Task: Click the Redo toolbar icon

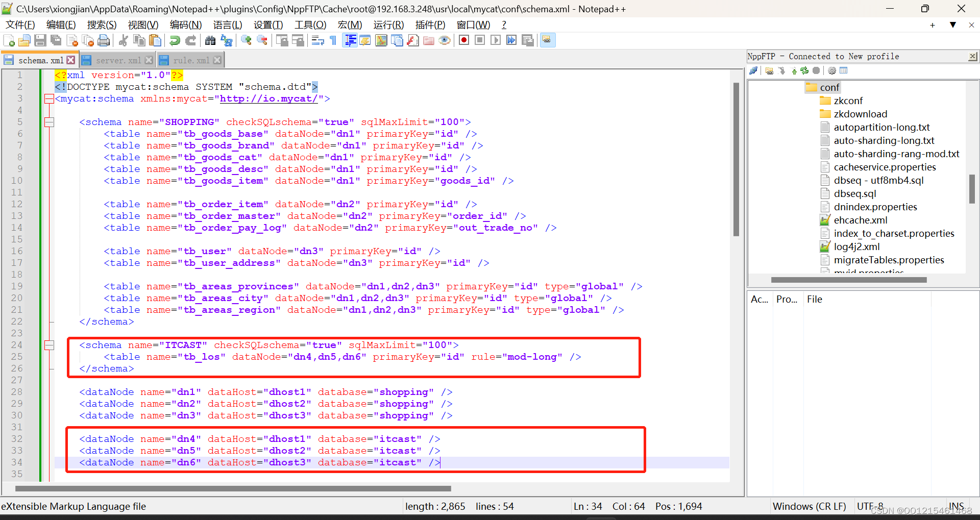Action: (x=190, y=40)
